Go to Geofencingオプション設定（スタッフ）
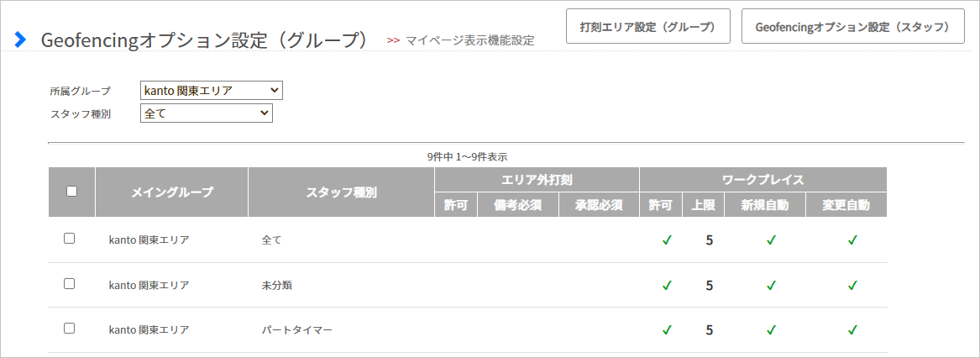This screenshot has height=358, width=980. 853,26
